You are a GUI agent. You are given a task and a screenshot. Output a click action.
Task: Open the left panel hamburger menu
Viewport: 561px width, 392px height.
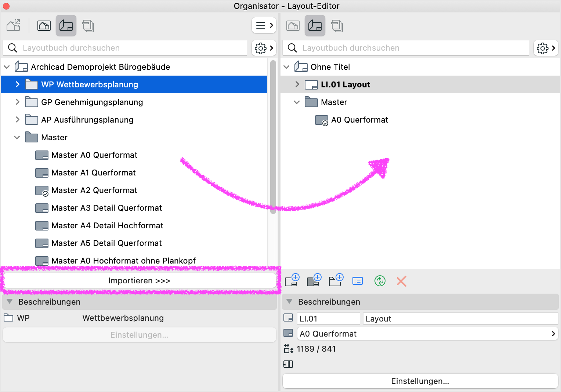[264, 25]
